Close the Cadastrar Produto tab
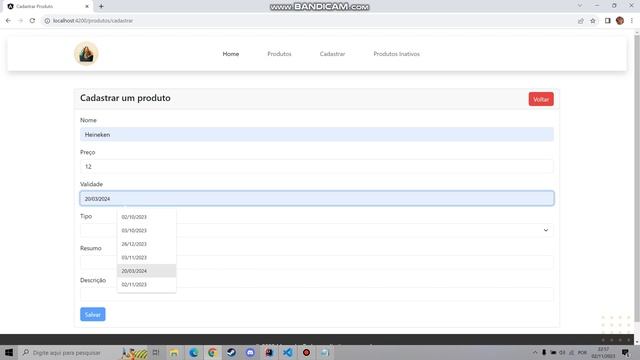This screenshot has width=640, height=360. [x=87, y=6]
